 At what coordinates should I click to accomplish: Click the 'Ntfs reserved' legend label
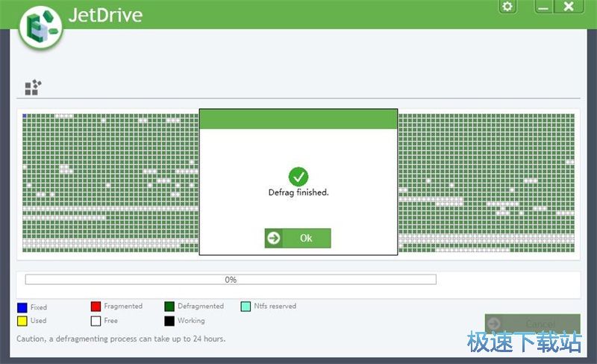[x=275, y=306]
